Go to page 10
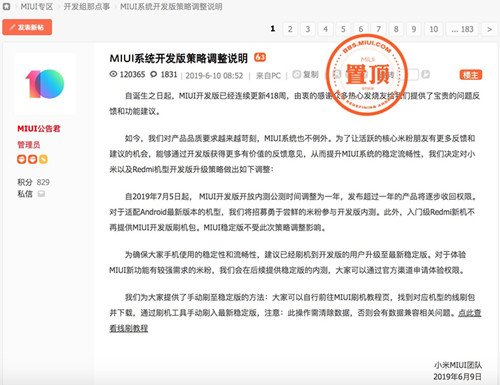This screenshot has height=385, width=500. (x=434, y=29)
